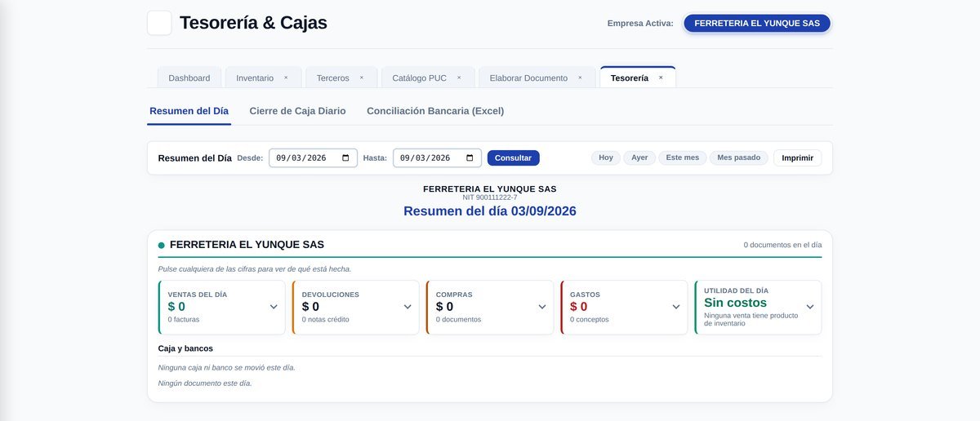The width and height of the screenshot is (980, 421).
Task: Expand the Utilidad del Día card chevron
Action: pos(810,307)
